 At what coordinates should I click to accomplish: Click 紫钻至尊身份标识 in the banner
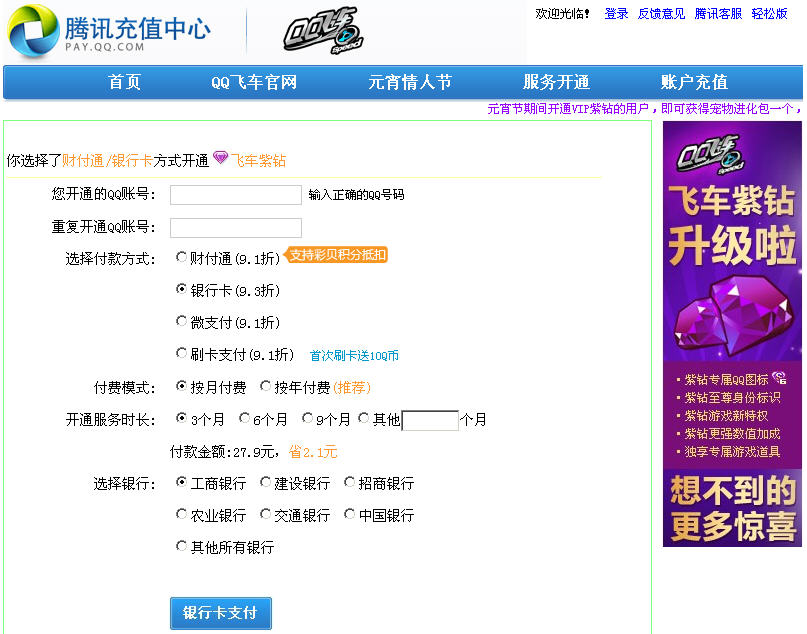[x=732, y=398]
